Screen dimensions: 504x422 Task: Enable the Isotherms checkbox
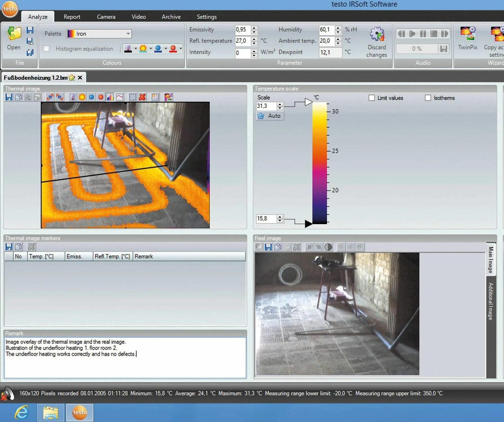(x=428, y=98)
